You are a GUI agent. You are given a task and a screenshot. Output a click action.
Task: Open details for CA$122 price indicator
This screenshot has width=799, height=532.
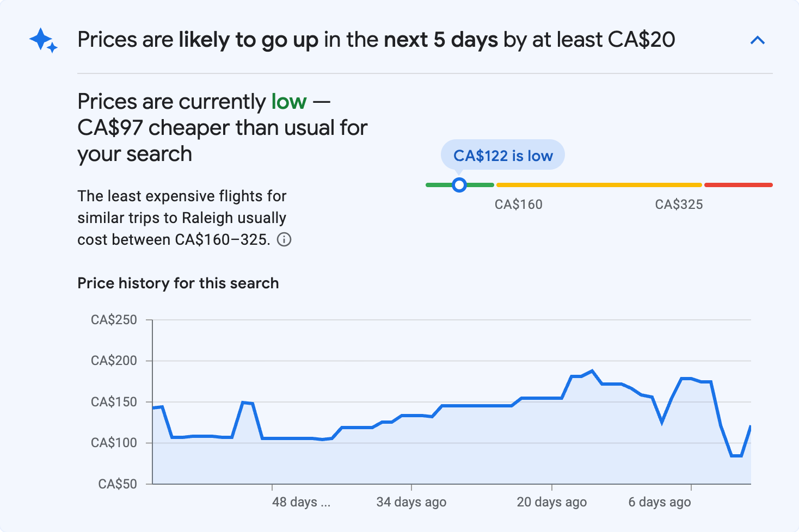click(502, 155)
